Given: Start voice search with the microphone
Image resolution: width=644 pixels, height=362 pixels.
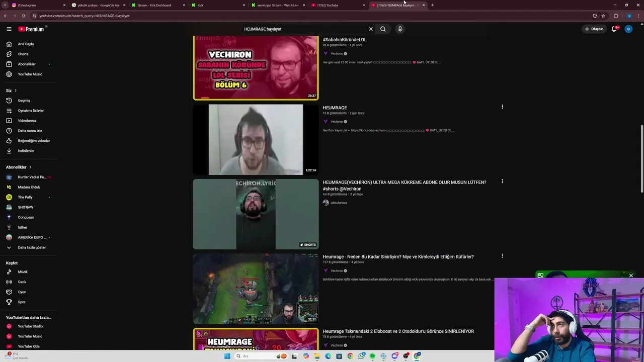Looking at the screenshot, I should [400, 29].
